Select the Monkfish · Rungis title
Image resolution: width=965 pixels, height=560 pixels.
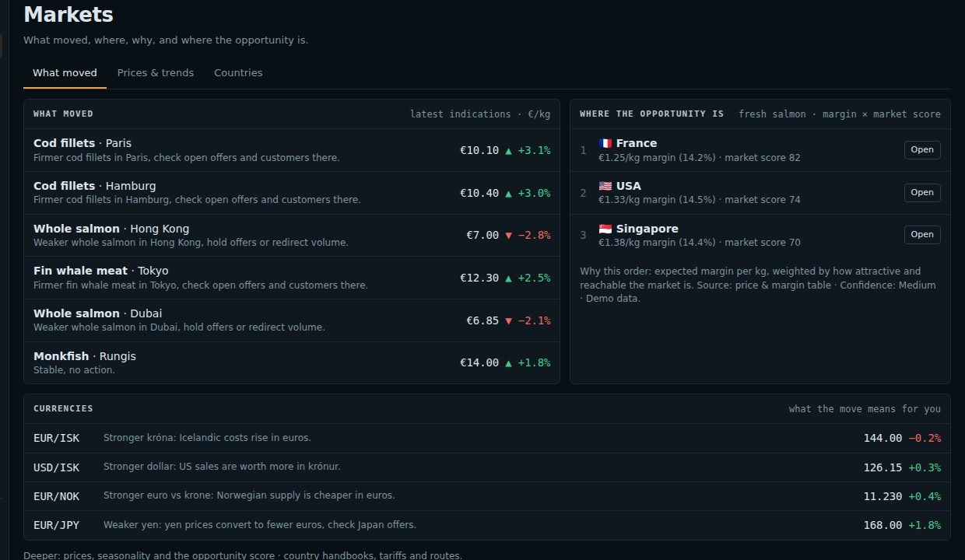point(85,356)
